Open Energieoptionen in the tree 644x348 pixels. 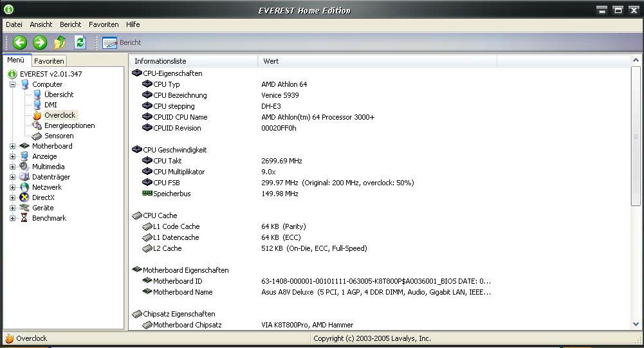click(69, 125)
